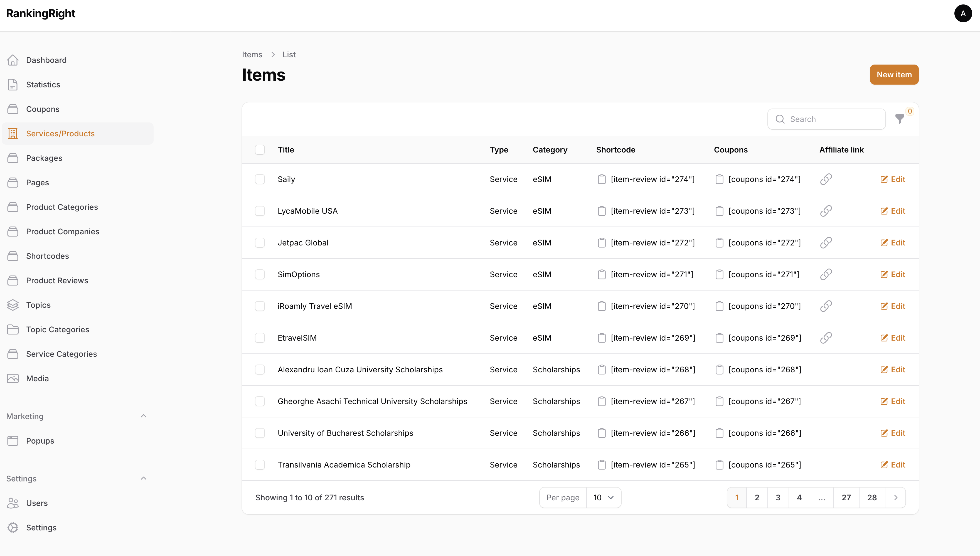Select all items with the header checkbox
This screenshot has height=556, width=980.
click(260, 150)
